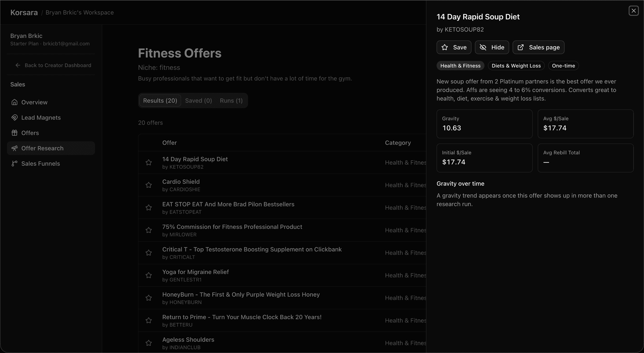Click the Offer column header

169,143
